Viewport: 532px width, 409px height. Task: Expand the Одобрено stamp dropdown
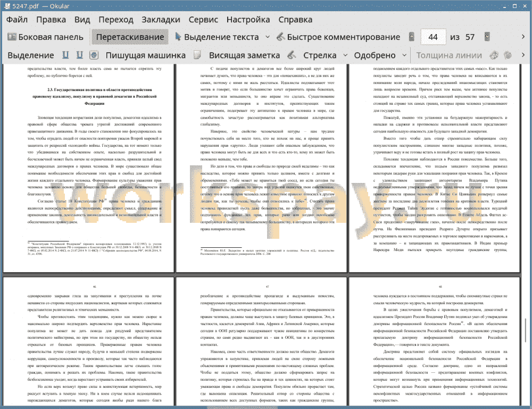404,55
